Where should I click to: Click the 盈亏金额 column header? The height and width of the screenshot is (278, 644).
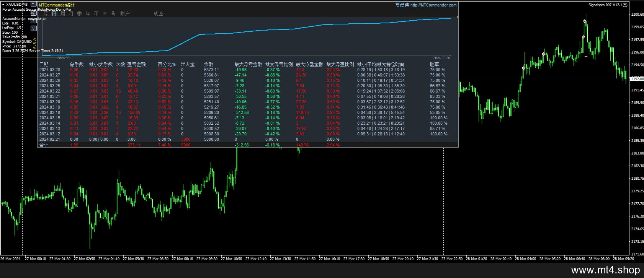coord(136,64)
